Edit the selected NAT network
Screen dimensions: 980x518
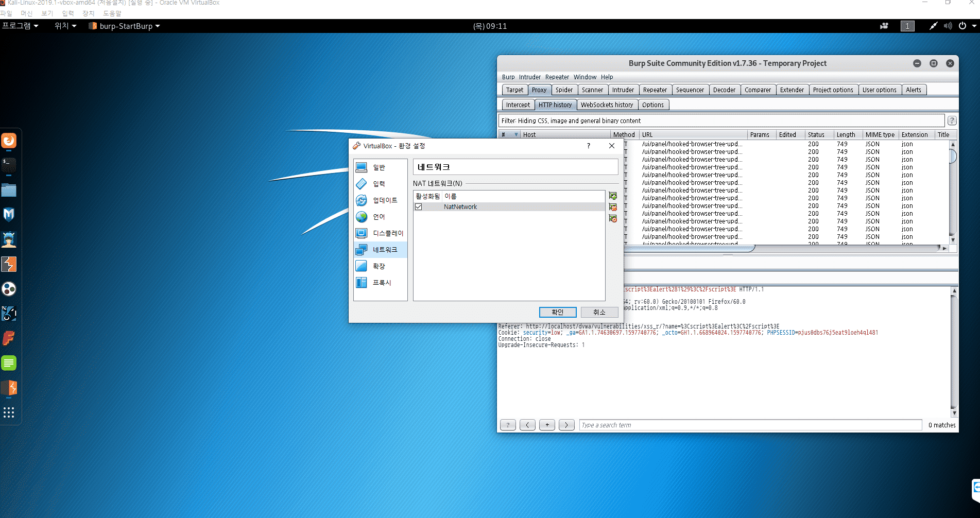613,218
